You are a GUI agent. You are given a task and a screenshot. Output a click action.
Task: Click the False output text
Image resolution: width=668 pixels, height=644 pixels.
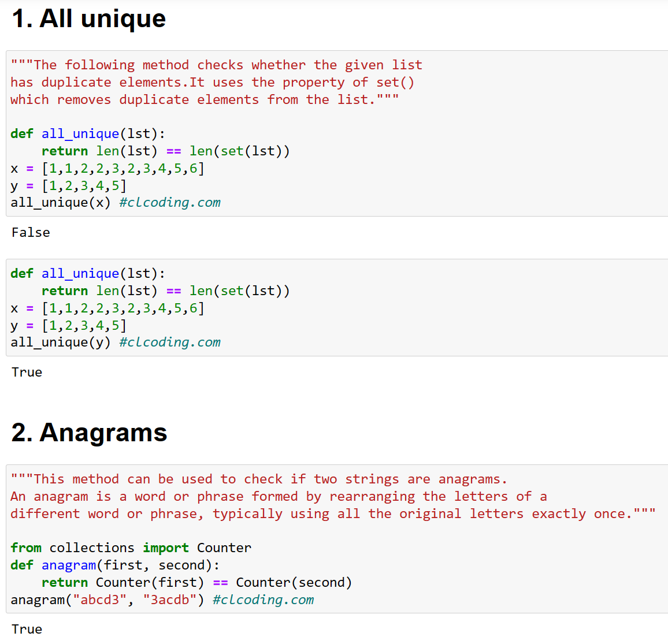(x=31, y=233)
